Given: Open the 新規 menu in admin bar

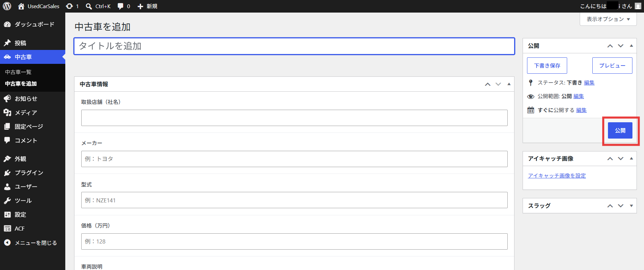Looking at the screenshot, I should pyautogui.click(x=147, y=6).
